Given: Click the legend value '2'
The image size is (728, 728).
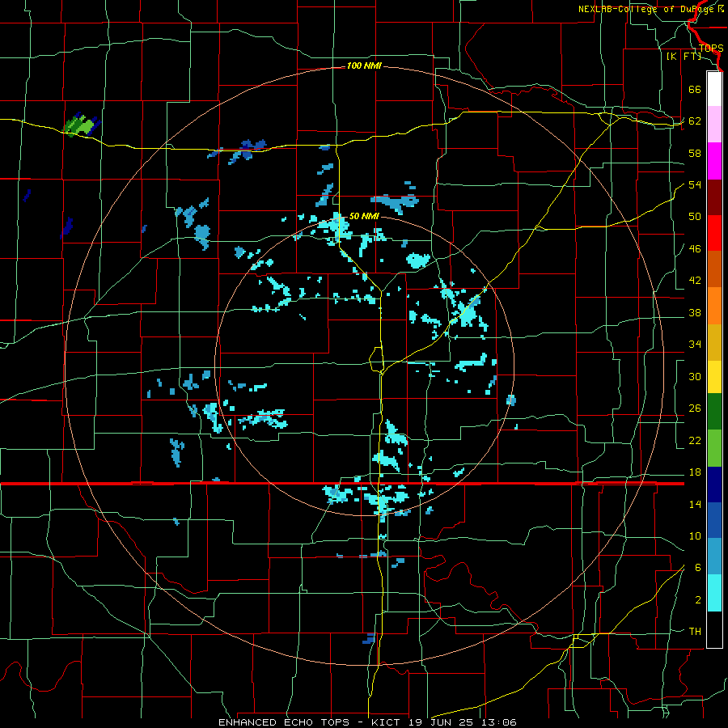Looking at the screenshot, I should coord(697,600).
